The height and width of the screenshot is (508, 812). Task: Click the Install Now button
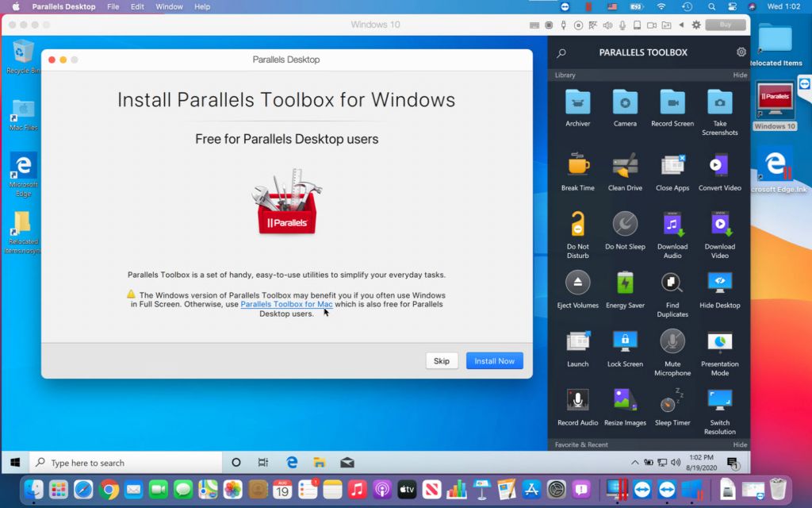pos(494,360)
